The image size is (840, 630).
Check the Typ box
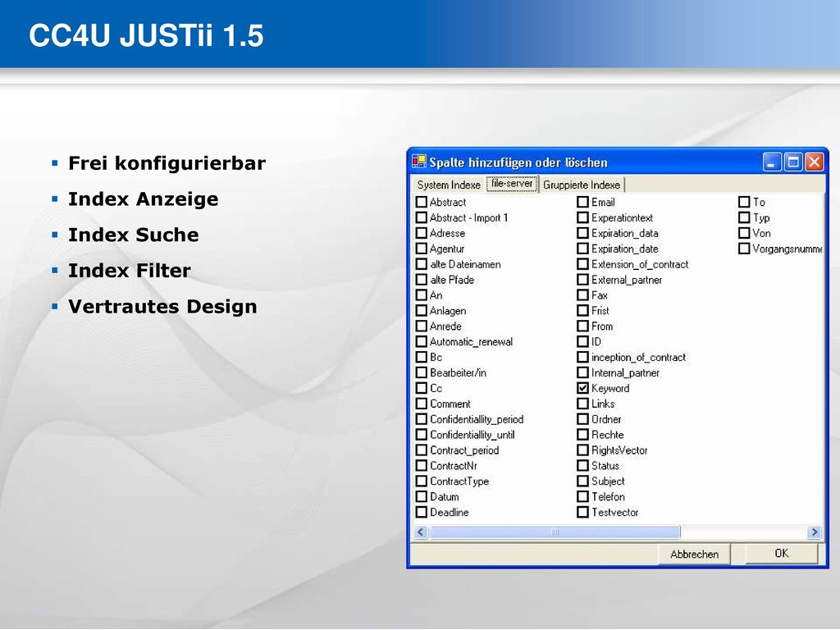pos(744,217)
